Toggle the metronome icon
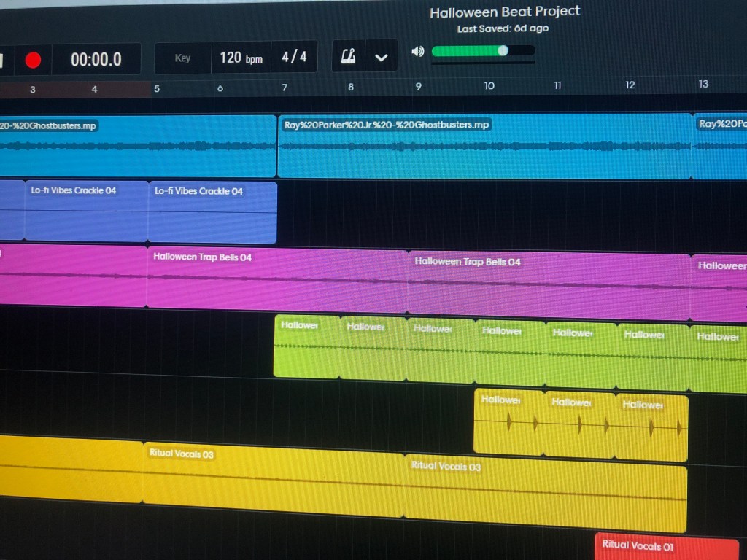 point(348,57)
